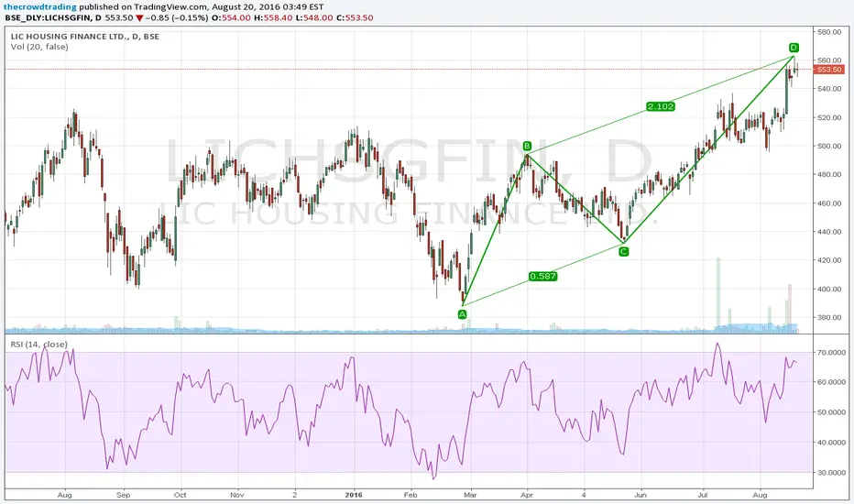Click the 440.00 price axis label

pos(829,232)
